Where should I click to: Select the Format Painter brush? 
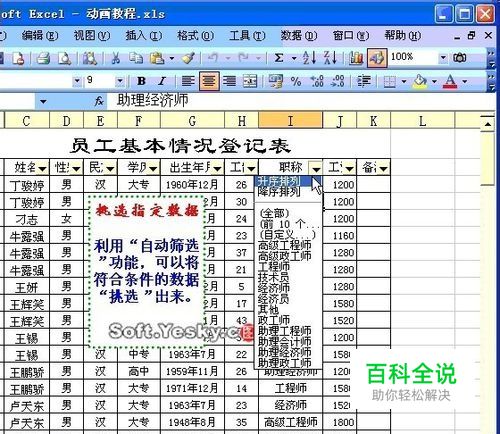189,58
